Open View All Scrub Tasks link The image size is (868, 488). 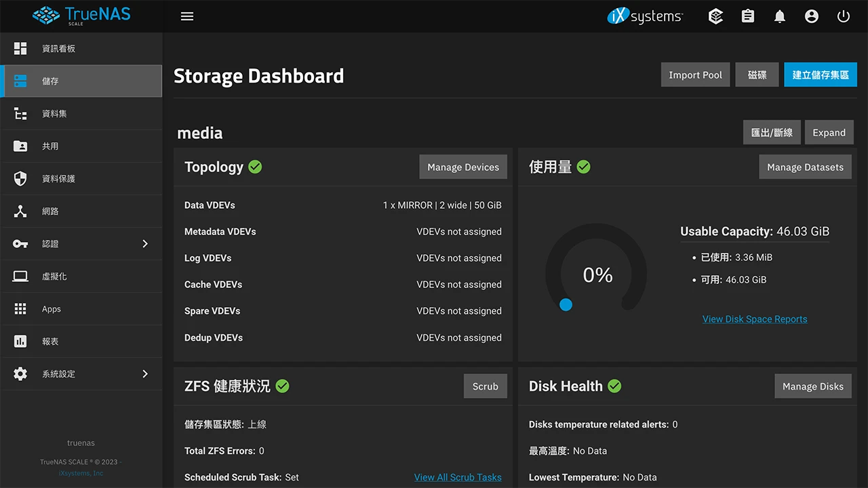(458, 477)
